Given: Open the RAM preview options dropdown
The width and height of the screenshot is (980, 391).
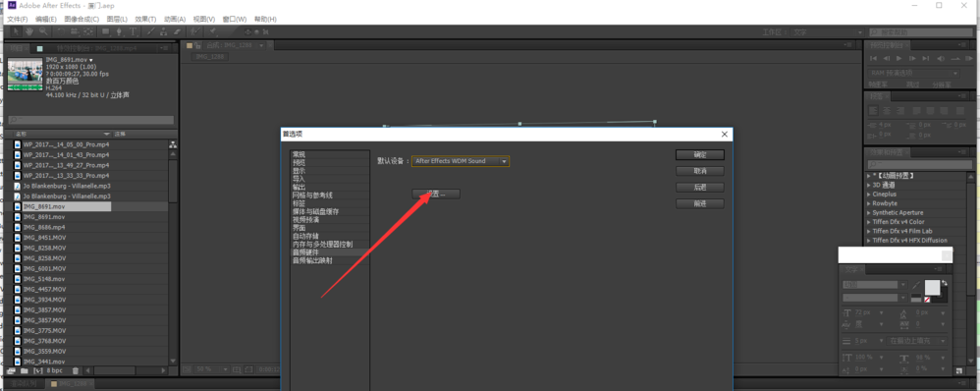Looking at the screenshot, I should 914,74.
